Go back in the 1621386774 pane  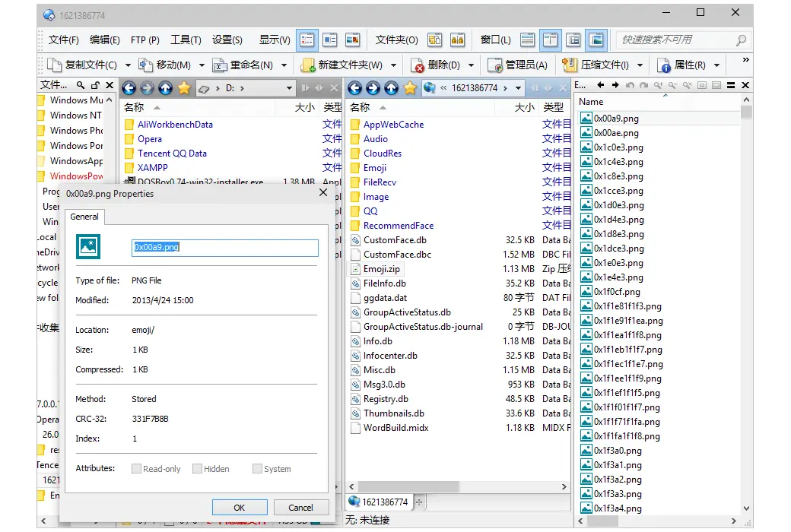(x=355, y=88)
